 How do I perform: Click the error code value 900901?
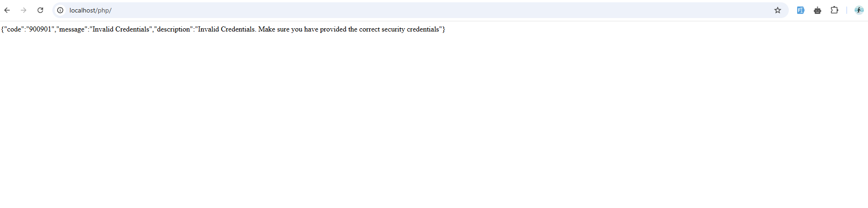39,29
